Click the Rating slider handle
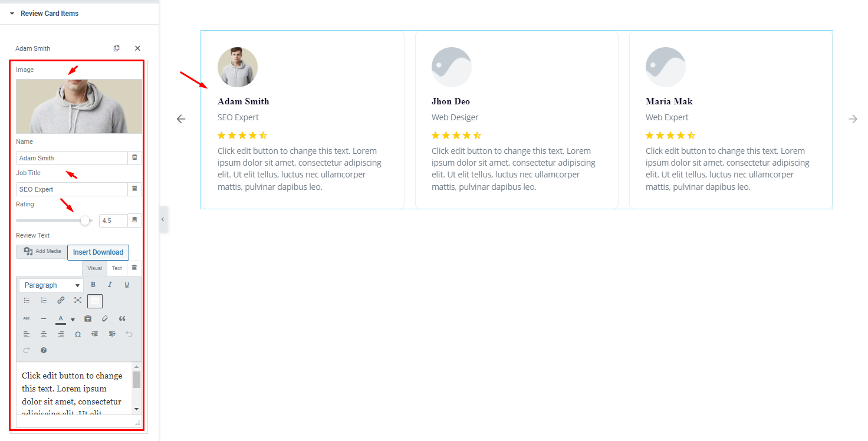This screenshot has height=441, width=868. click(85, 220)
